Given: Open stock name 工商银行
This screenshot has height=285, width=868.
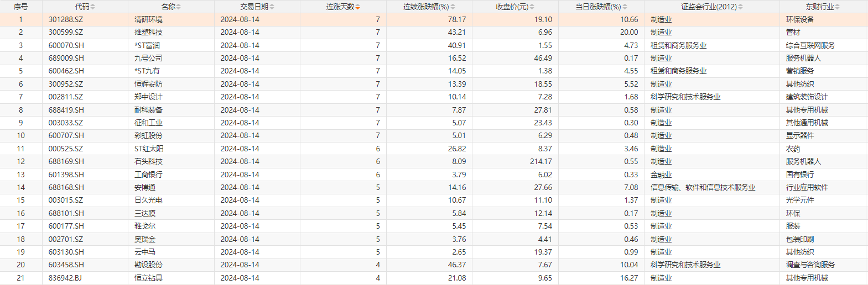Looking at the screenshot, I should pos(148,175).
